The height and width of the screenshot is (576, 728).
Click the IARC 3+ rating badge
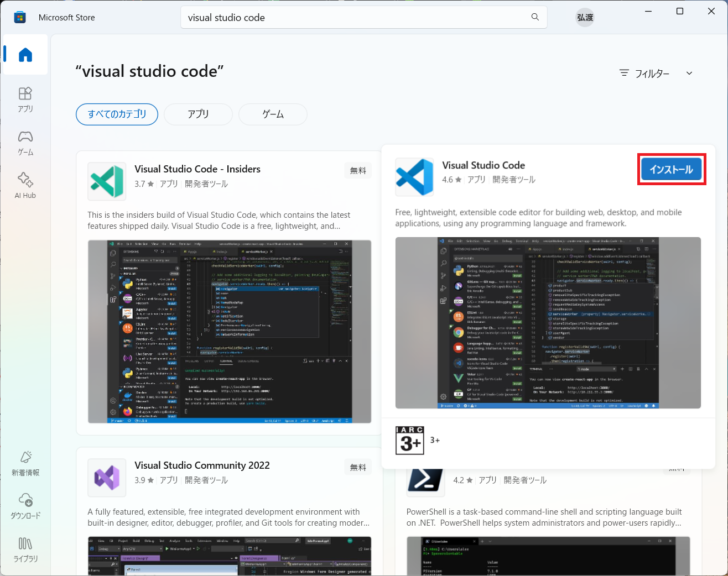410,440
